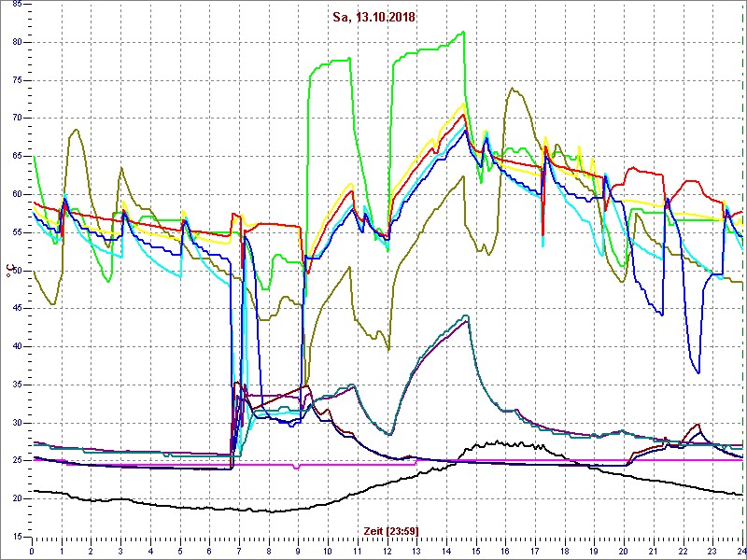Image resolution: width=747 pixels, height=560 pixels.
Task: Click the 75 temperature axis label
Action: (16, 80)
